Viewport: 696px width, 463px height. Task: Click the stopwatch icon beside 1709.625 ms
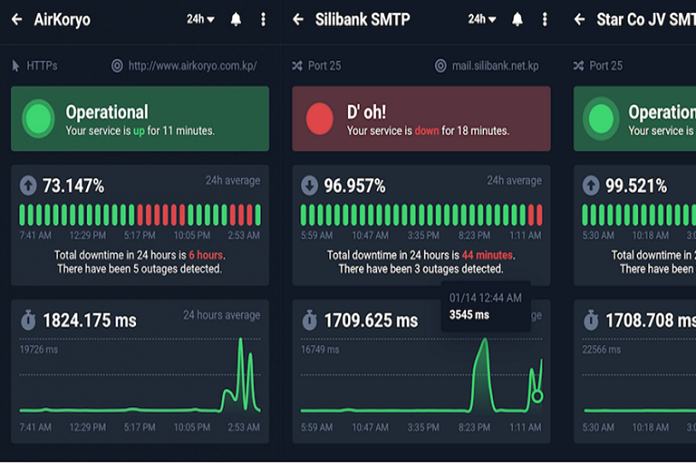coord(309,320)
